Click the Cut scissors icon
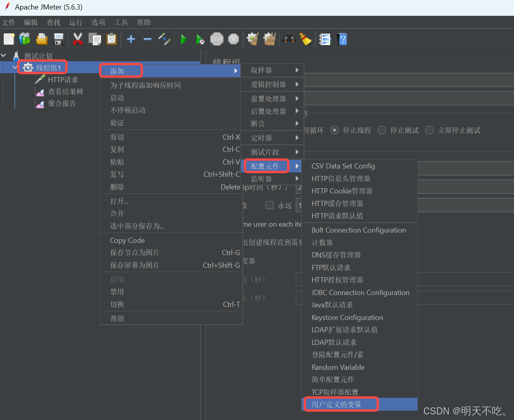 click(x=77, y=39)
